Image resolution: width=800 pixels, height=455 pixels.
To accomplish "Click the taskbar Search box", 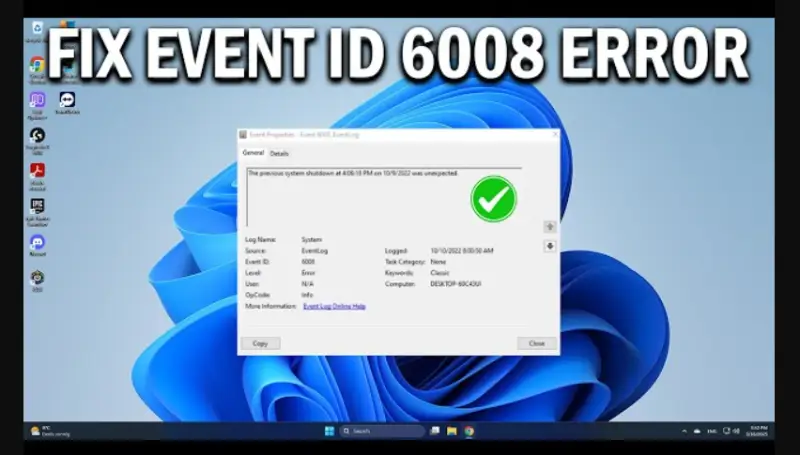I will [382, 431].
